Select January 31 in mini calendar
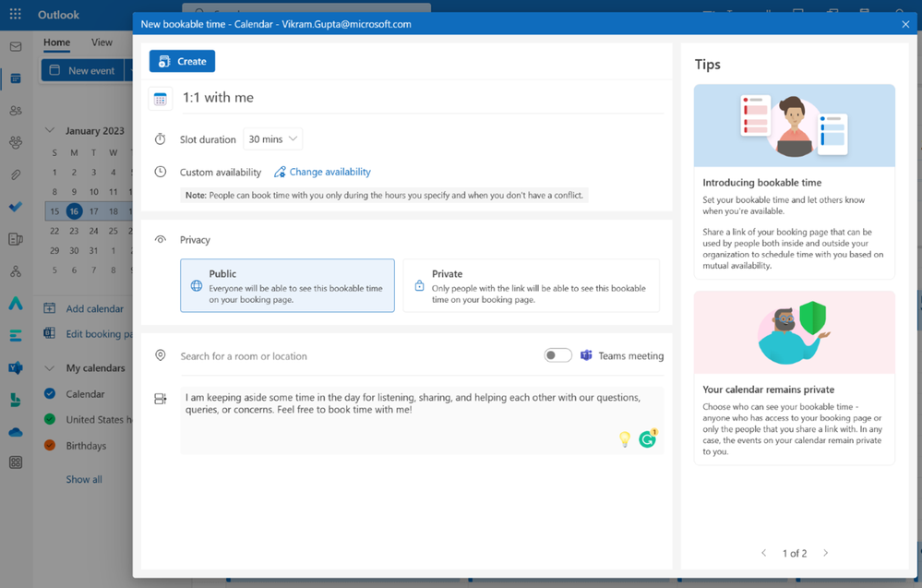 tap(93, 250)
